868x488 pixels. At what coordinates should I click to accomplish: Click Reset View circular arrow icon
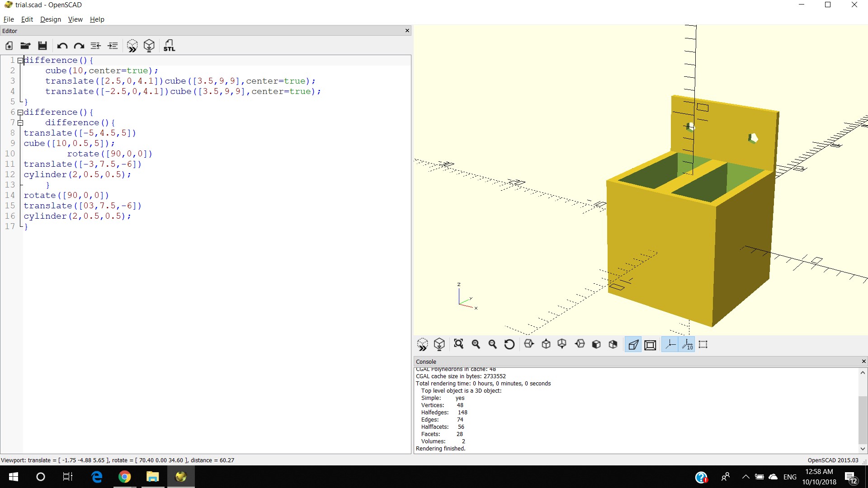[509, 344]
